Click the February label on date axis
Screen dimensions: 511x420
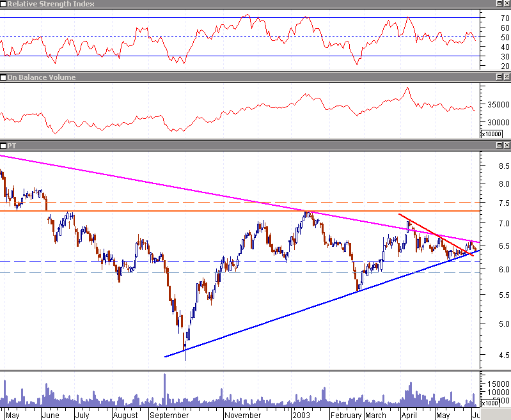346,416
